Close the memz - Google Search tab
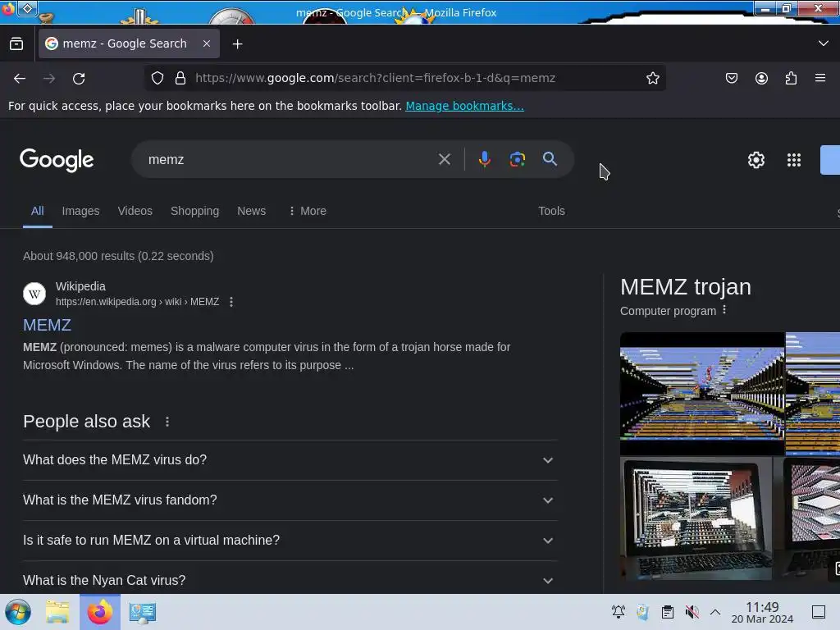 207,43
